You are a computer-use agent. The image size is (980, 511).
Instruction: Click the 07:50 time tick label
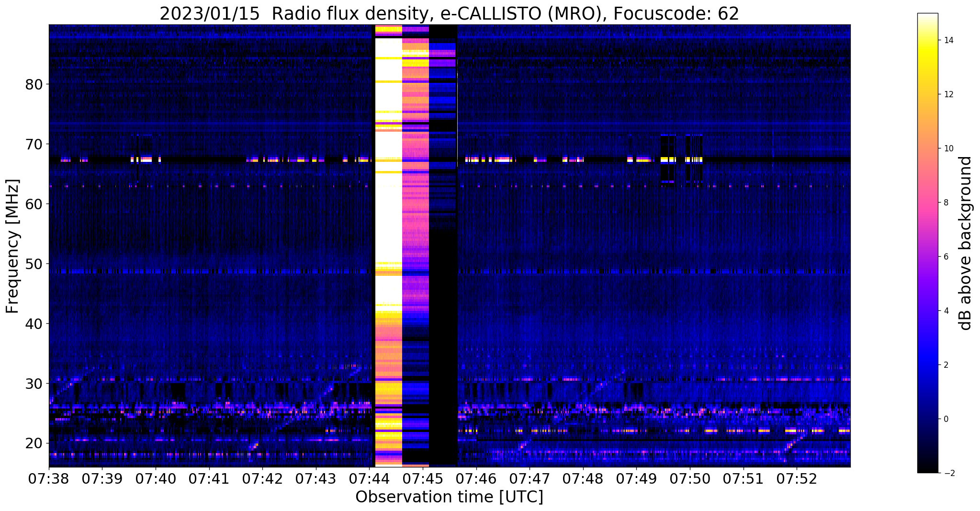coord(690,478)
